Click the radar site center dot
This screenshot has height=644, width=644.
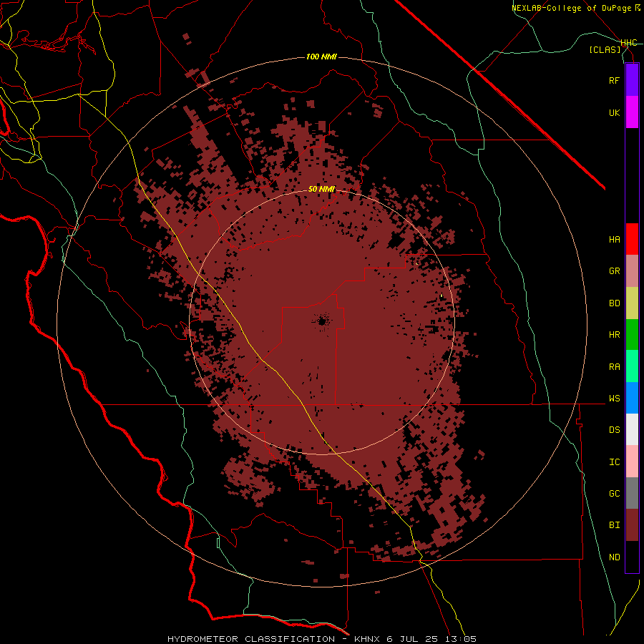pos(322,321)
